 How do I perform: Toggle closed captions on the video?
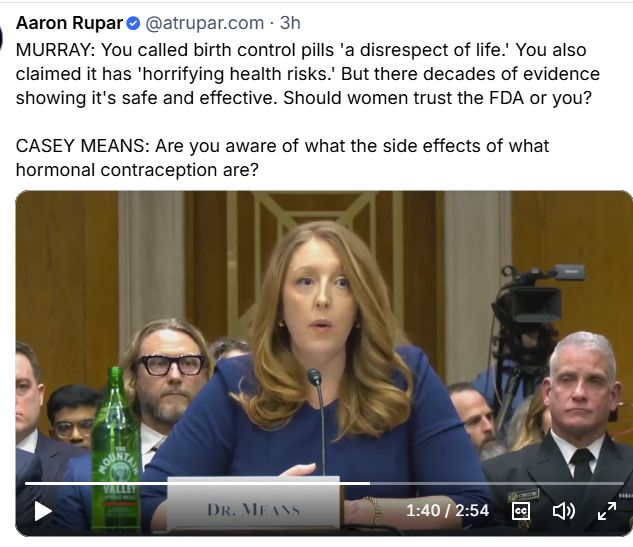[x=521, y=511]
